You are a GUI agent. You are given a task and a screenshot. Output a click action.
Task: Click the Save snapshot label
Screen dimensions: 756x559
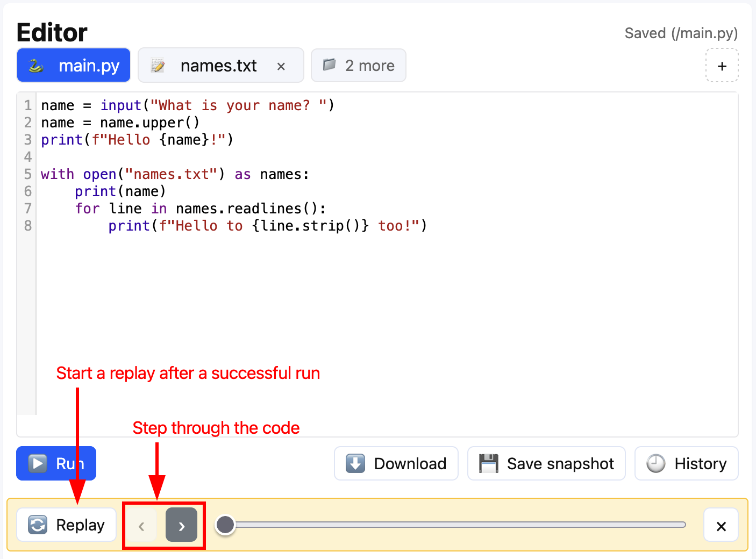(x=560, y=463)
